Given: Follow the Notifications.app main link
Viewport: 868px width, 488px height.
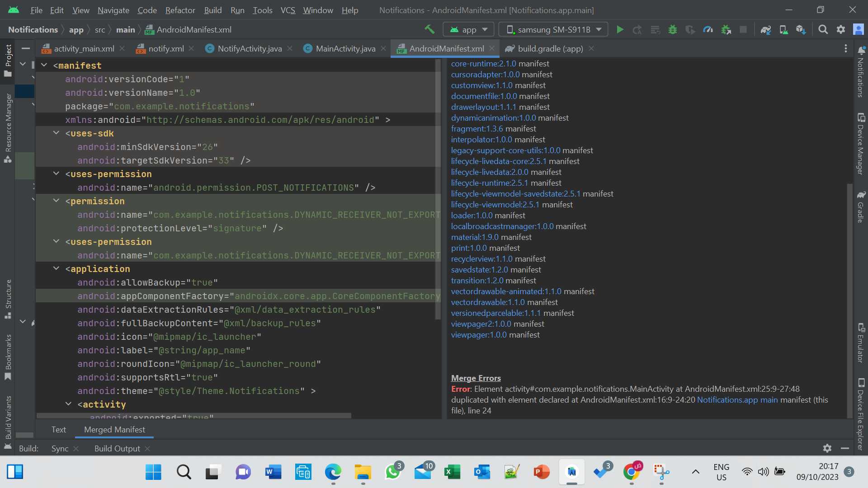Looking at the screenshot, I should tap(737, 400).
